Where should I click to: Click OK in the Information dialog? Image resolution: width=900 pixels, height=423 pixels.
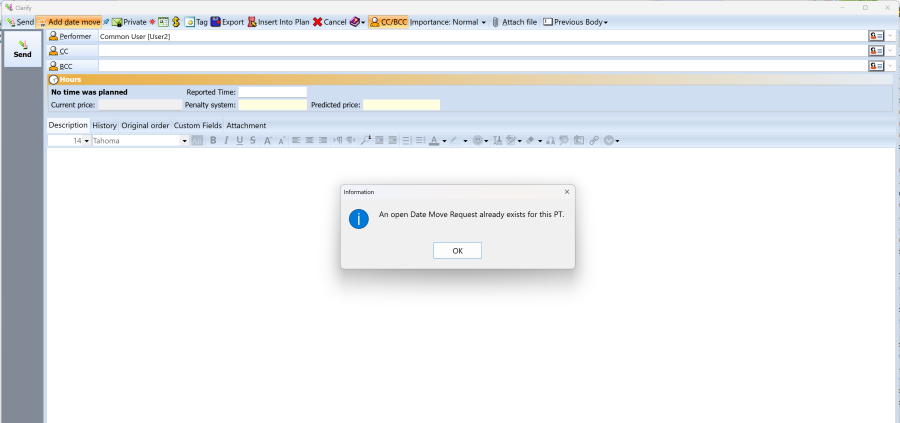click(457, 250)
